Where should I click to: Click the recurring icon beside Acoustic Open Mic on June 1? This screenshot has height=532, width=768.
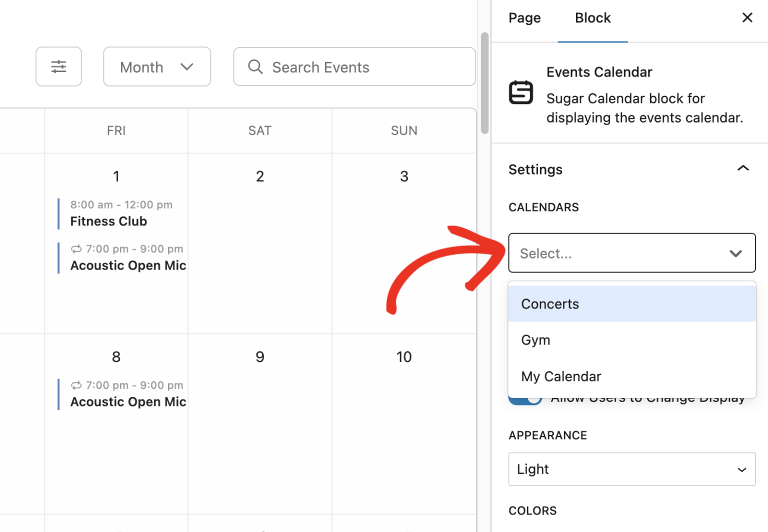click(x=76, y=248)
